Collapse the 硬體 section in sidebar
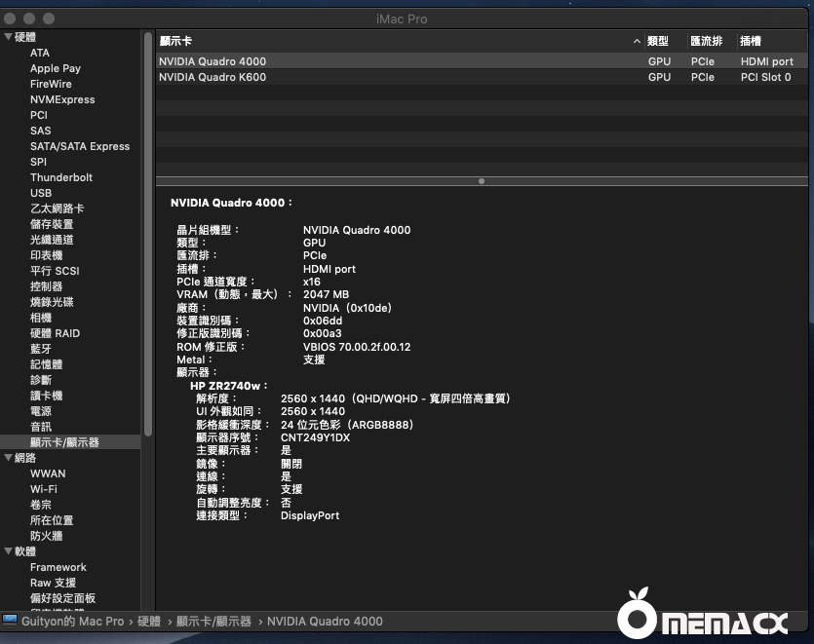 coord(8,37)
